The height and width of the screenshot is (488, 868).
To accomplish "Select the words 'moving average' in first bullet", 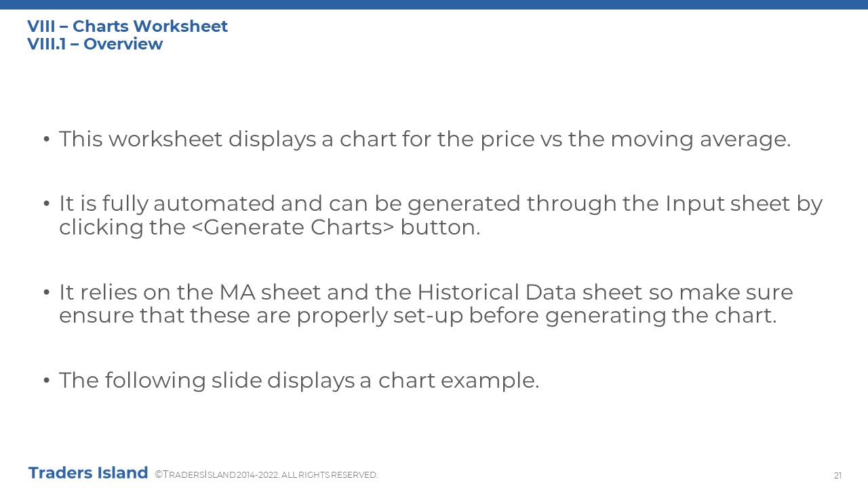I will pos(701,140).
